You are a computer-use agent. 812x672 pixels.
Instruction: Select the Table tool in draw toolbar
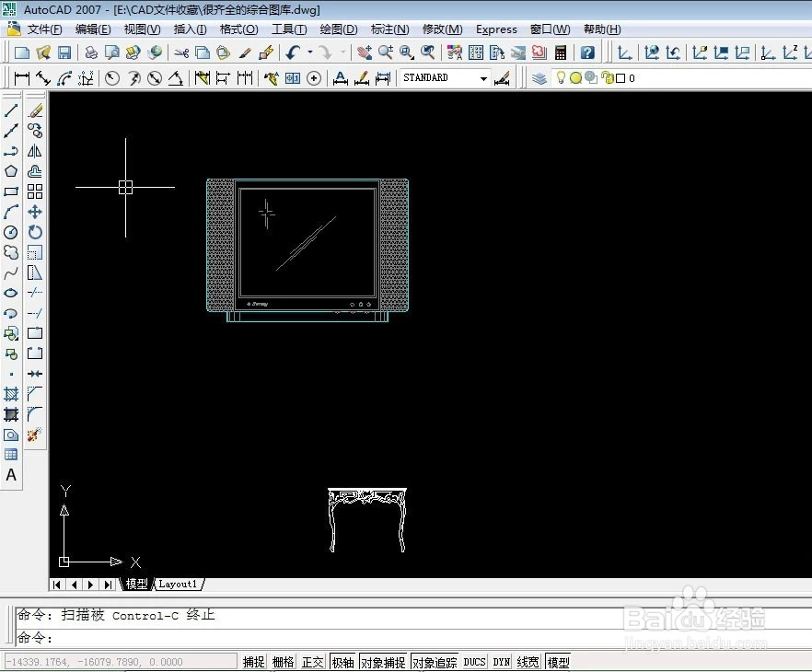coord(11,455)
